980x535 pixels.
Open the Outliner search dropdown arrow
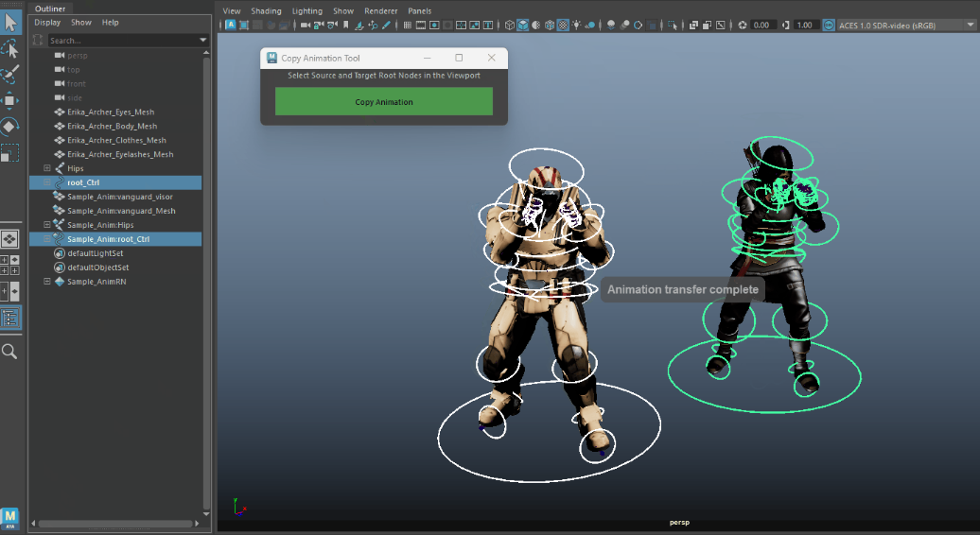click(202, 40)
